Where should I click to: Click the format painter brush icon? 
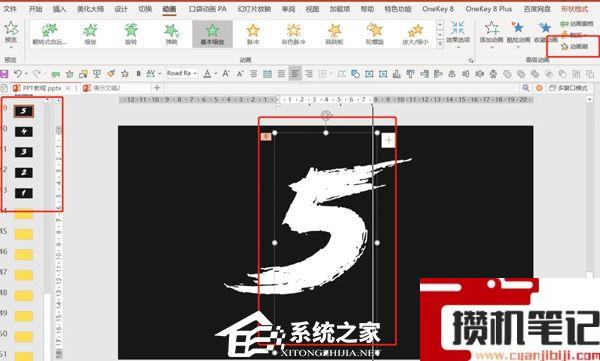coord(111,74)
